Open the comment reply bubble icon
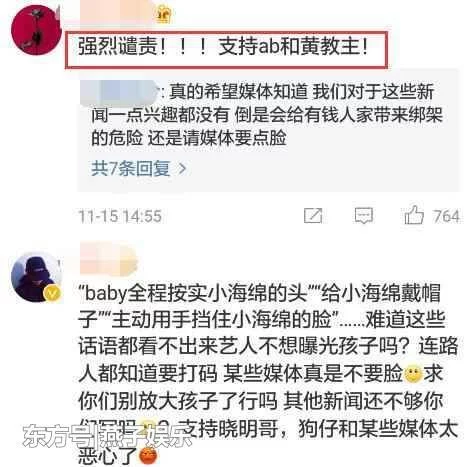This screenshot has width=469, height=467. pos(363,216)
